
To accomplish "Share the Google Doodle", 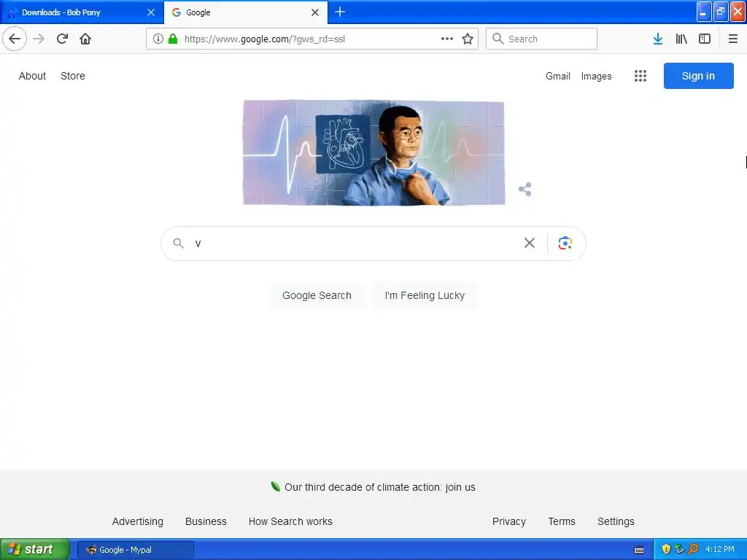I will [x=525, y=189].
